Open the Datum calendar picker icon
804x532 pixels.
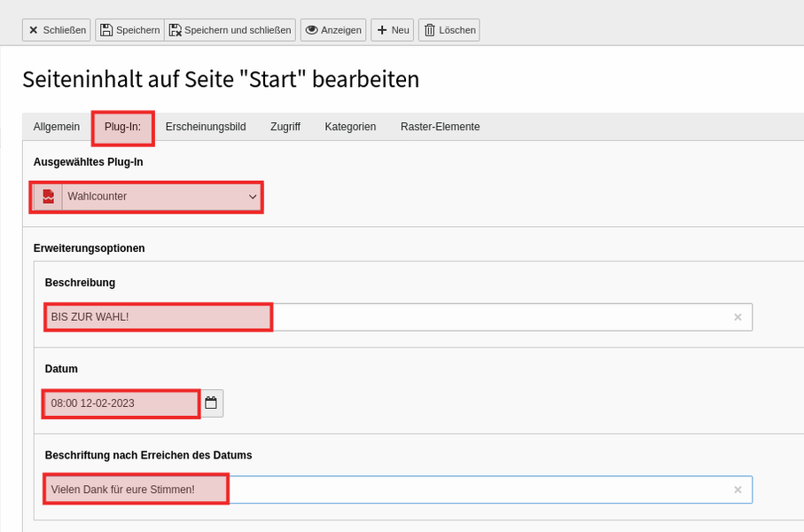click(211, 403)
